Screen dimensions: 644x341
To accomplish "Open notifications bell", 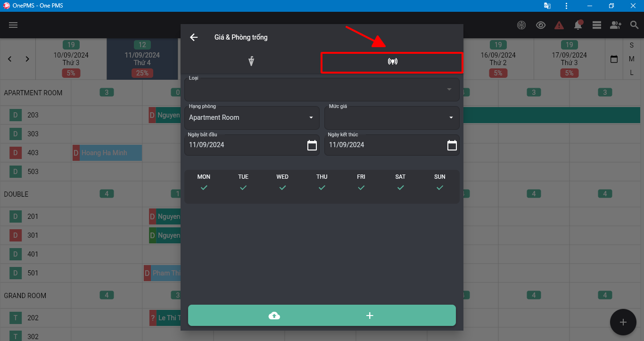I will coord(578,25).
